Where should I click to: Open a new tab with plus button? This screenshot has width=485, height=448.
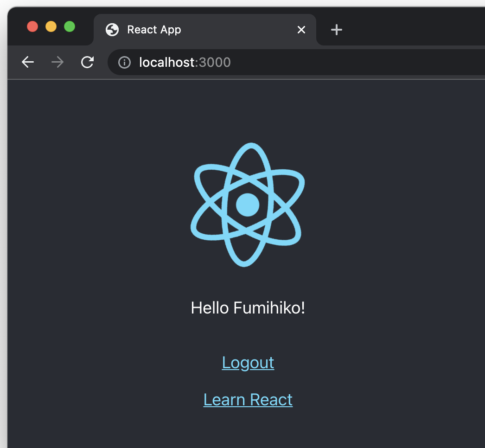point(336,30)
